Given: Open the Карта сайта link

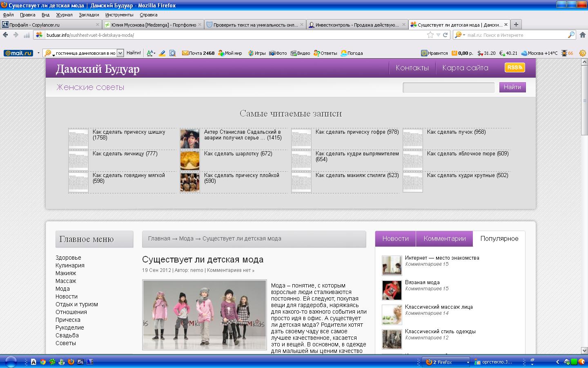Looking at the screenshot, I should pos(465,68).
